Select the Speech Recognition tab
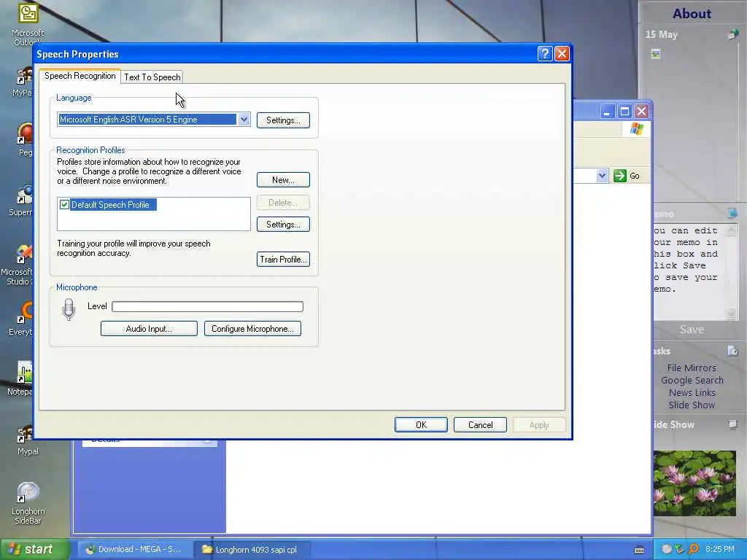The height and width of the screenshot is (560, 747). coord(80,76)
